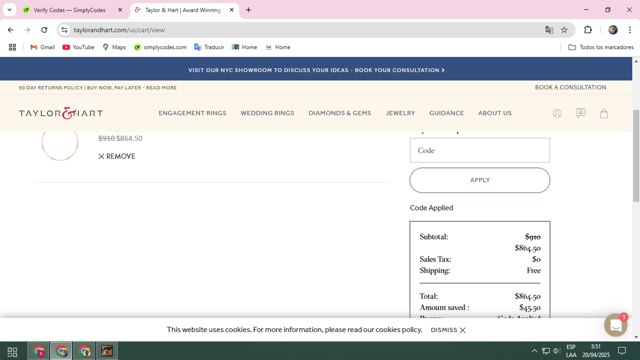Screen dimensions: 640x360
Task: Dismiss the cookies notice
Action: [448, 330]
